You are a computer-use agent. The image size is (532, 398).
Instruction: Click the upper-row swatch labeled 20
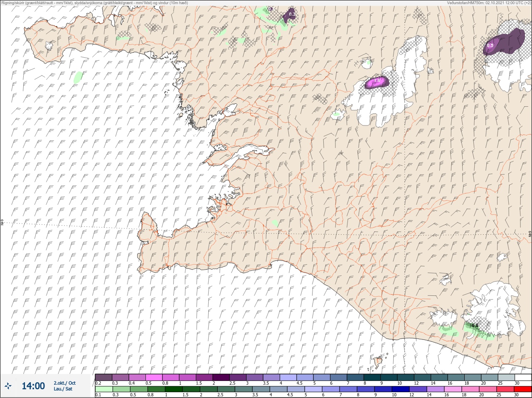click(x=490, y=377)
